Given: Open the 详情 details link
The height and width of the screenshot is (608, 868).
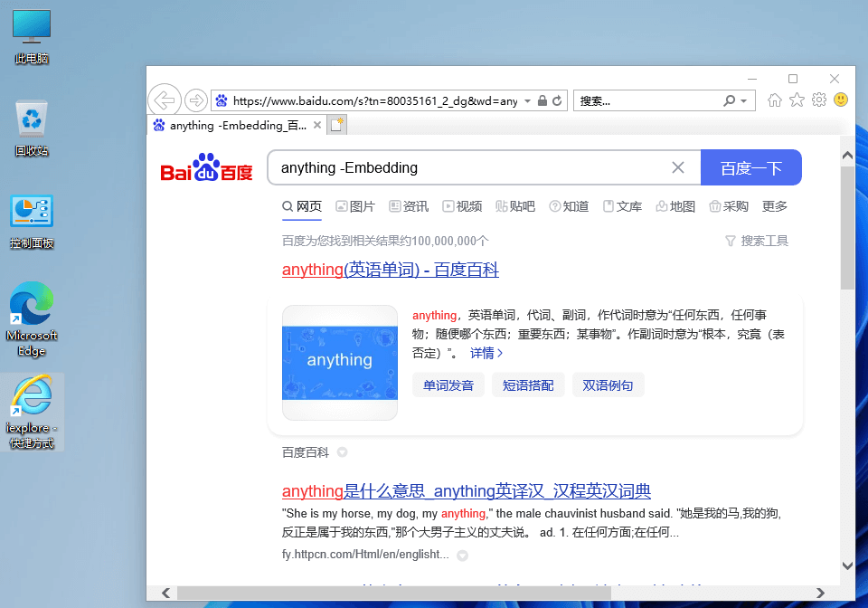Looking at the screenshot, I should [x=486, y=353].
